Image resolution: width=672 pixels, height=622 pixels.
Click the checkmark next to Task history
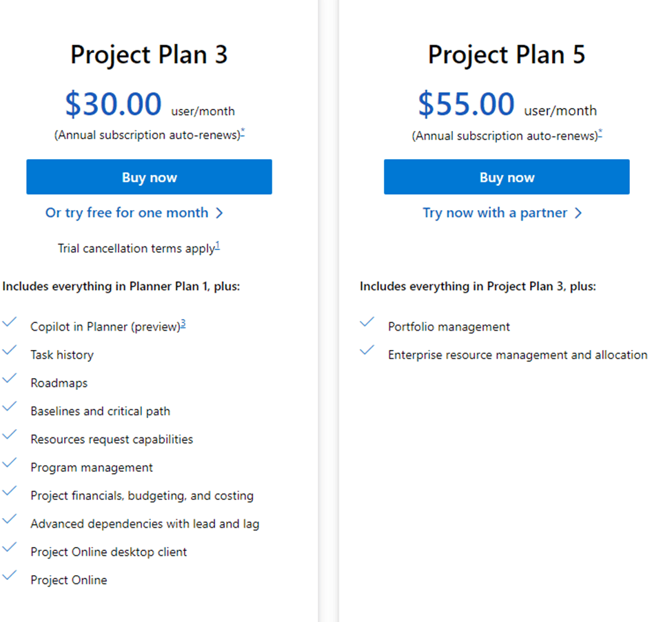pyautogui.click(x=10, y=349)
